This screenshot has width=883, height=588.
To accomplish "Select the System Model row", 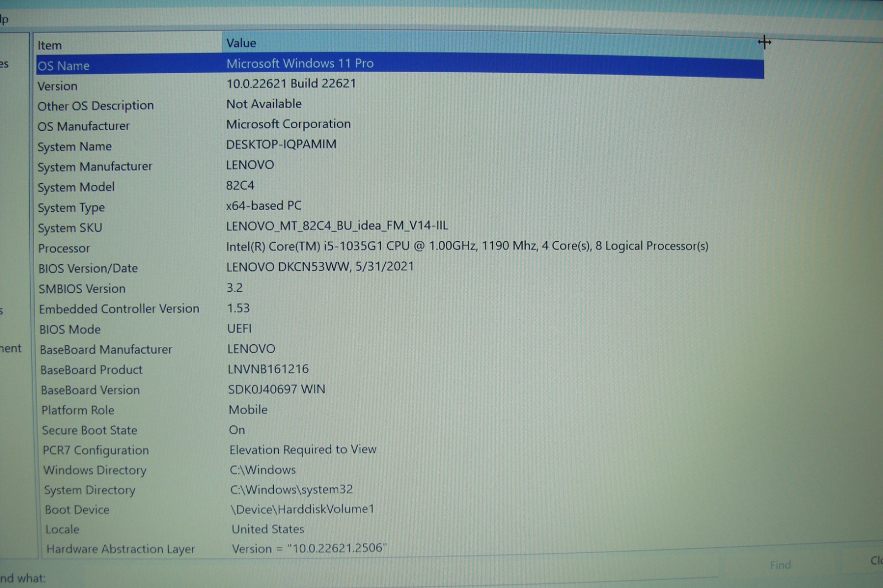I will click(x=76, y=188).
